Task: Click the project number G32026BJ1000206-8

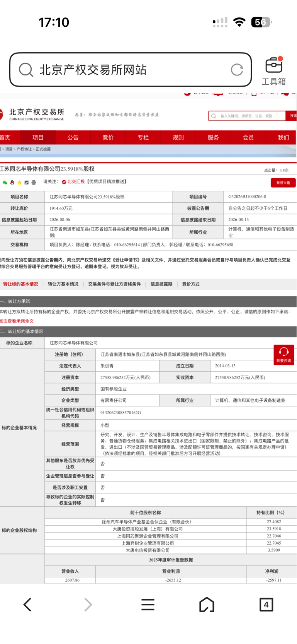Action: 247,197
